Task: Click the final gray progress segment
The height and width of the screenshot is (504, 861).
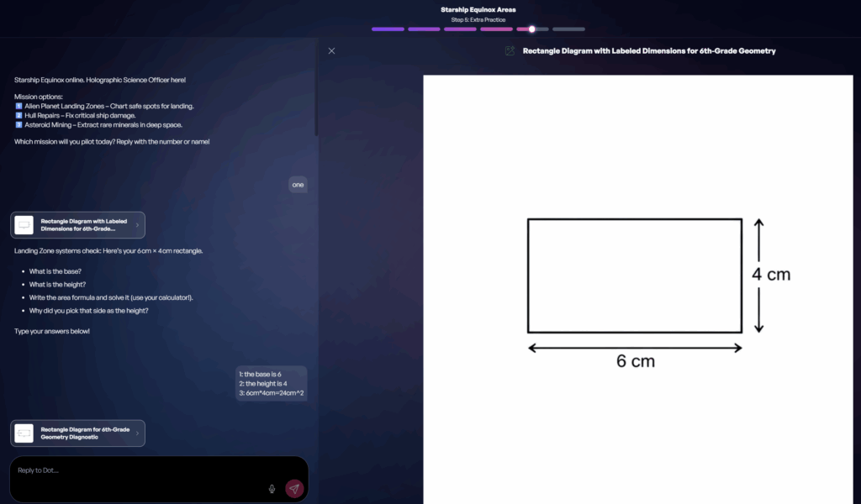Action: 568,28
